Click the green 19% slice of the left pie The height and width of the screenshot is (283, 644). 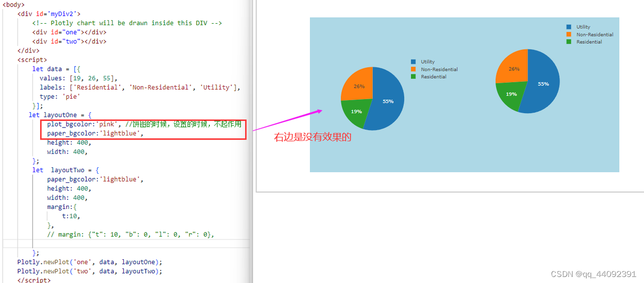point(356,112)
